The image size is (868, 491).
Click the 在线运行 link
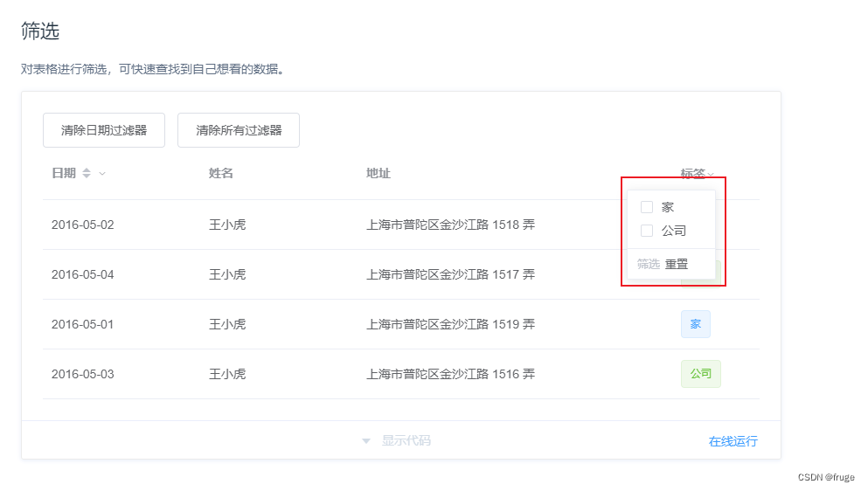pyautogui.click(x=733, y=441)
